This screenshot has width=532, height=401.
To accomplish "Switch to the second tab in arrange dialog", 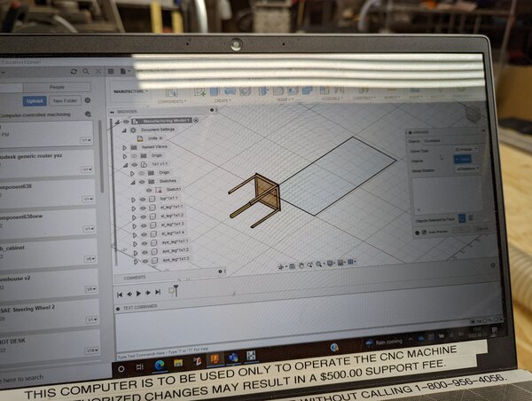I will pos(432,140).
